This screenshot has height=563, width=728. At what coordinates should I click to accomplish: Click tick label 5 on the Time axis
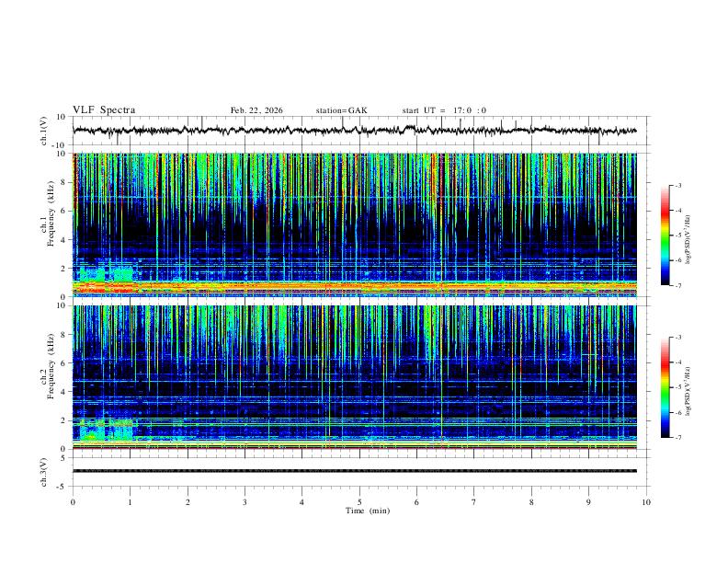click(359, 502)
